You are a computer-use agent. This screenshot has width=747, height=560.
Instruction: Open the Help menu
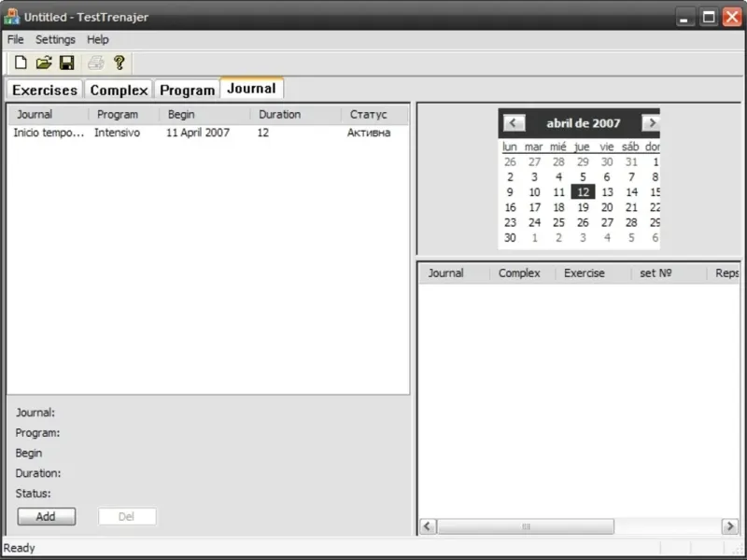point(98,39)
